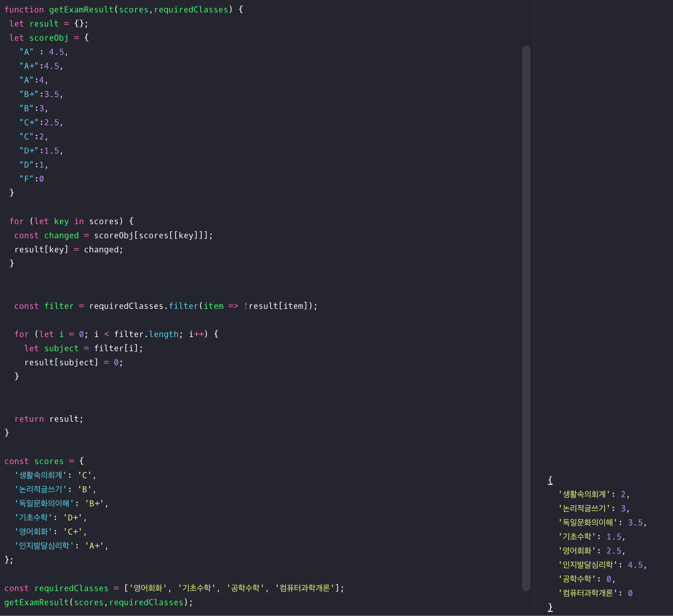Click the '독일문화의이해': 'B+' code line
The width and height of the screenshot is (673, 616).
pyautogui.click(x=61, y=504)
